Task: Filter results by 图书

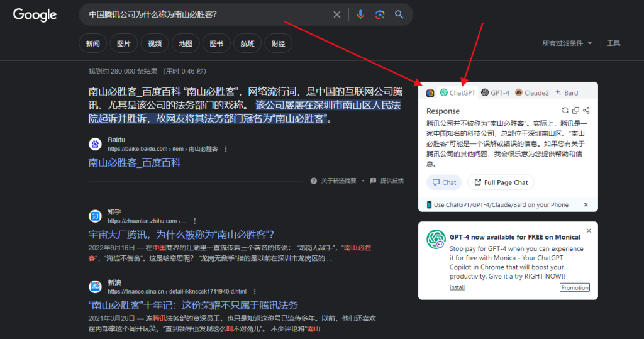Action: (216, 43)
